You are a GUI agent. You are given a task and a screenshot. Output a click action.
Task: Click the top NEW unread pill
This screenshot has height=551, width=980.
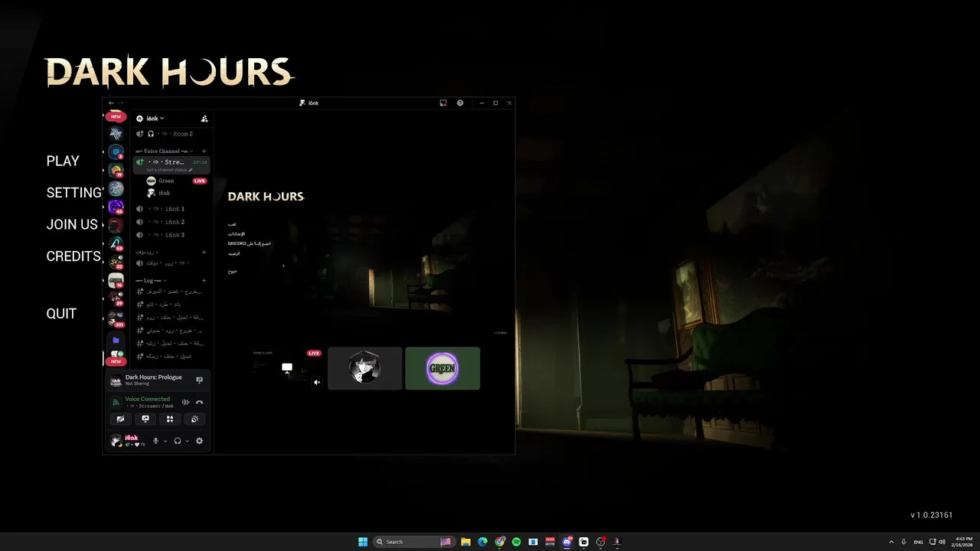[116, 117]
